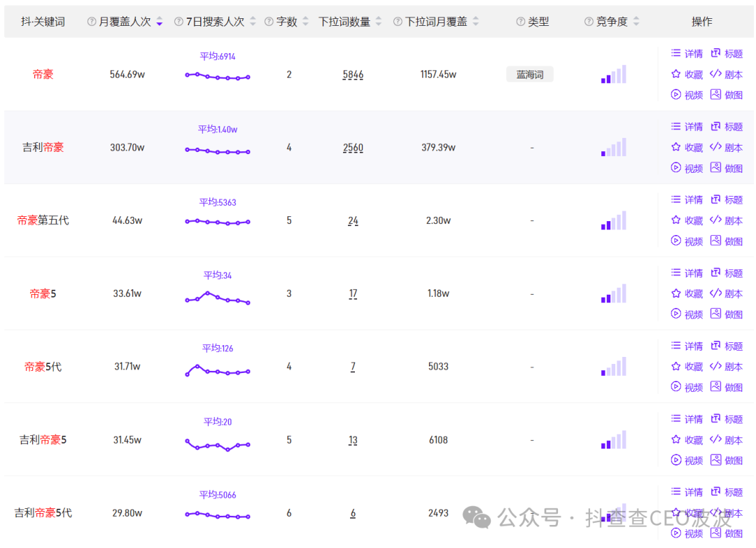This screenshot has width=756, height=548.
Task: Click the 下拉词数量 column header
Action: coord(344,22)
